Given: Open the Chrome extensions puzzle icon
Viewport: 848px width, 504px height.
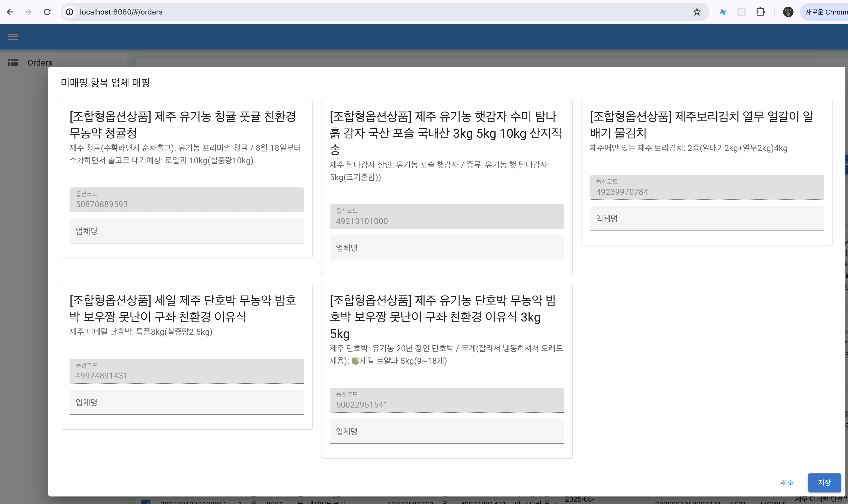Looking at the screenshot, I should click(x=760, y=12).
